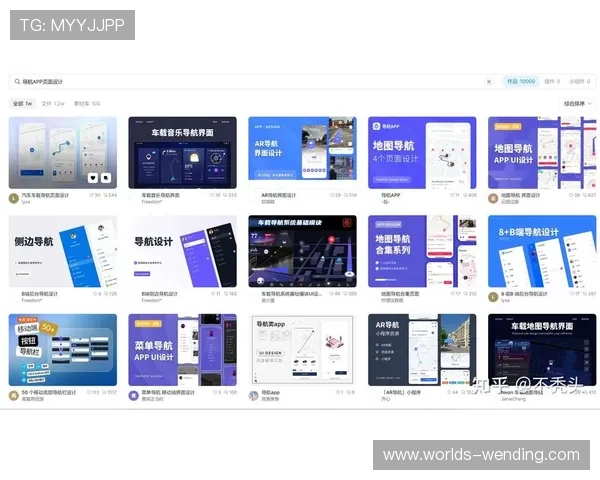Click the like-count icon under 车载音乐导航界面

[212, 195]
